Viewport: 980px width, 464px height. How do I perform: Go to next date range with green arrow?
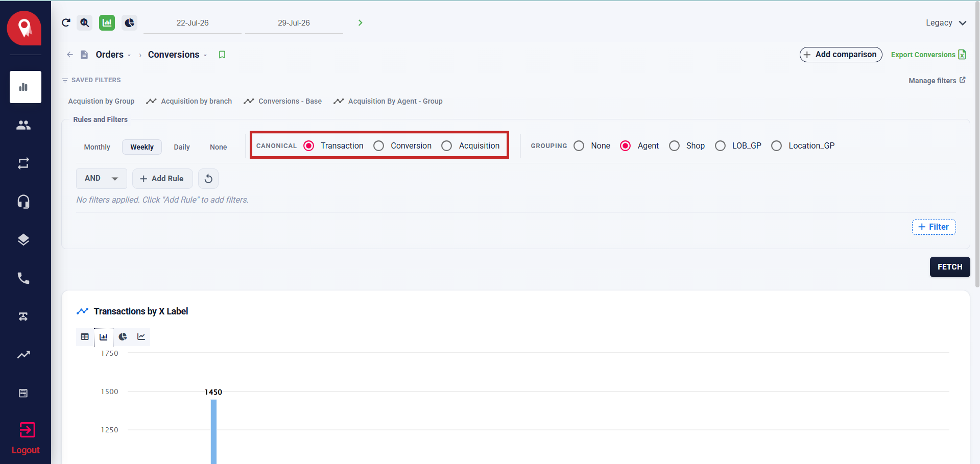tap(360, 22)
